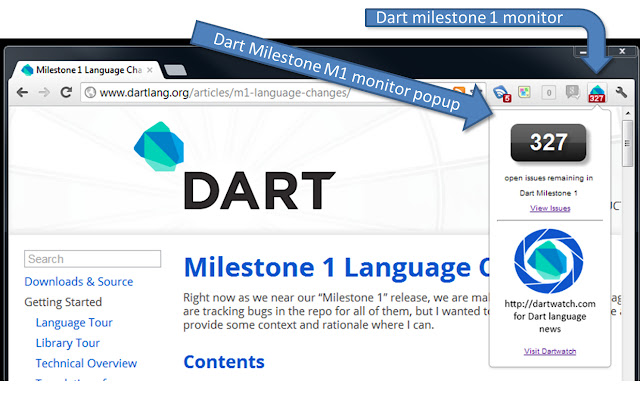The width and height of the screenshot is (640, 400).
Task: Click the Getting Started sidebar heading
Action: coord(63,302)
